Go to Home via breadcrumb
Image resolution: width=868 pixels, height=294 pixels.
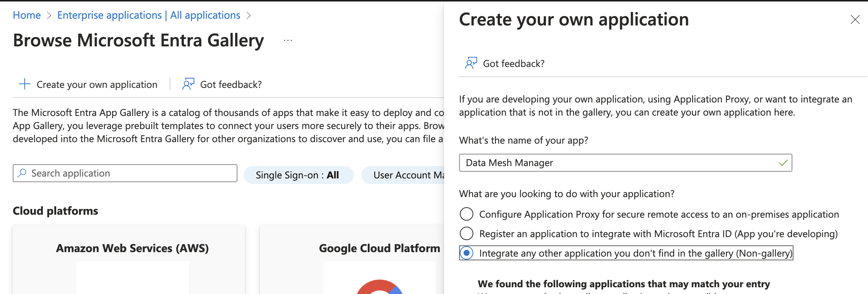[27, 15]
